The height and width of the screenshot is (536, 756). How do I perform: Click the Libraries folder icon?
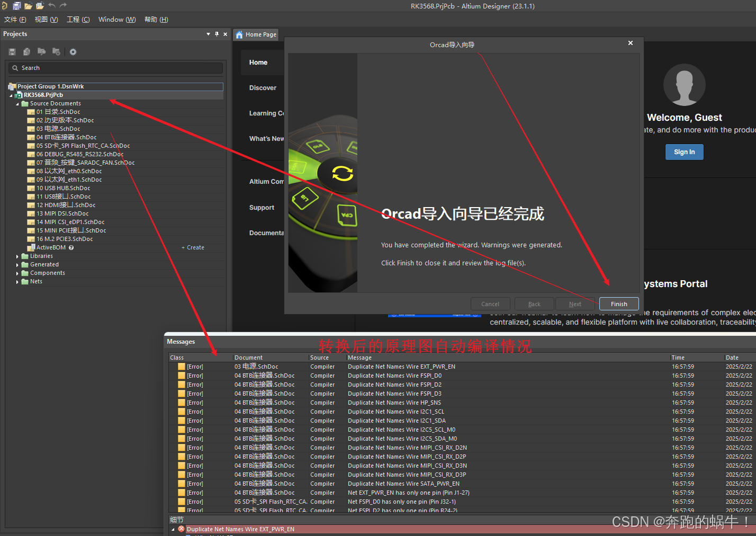tap(25, 256)
